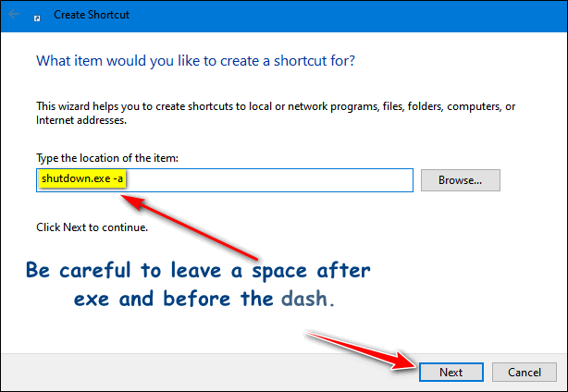
Task: Click the 'Type the location of the item:' label
Action: pyautogui.click(x=107, y=158)
